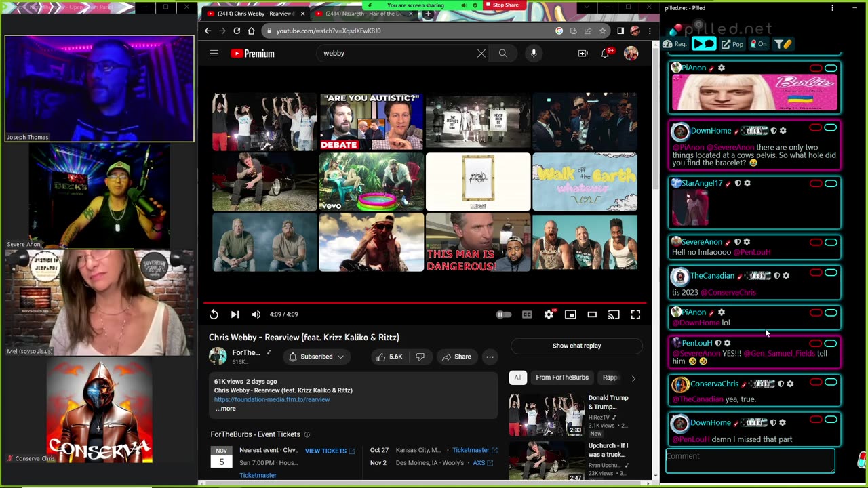Go back in the Chrome browser
The image size is (868, 488).
pos(208,30)
